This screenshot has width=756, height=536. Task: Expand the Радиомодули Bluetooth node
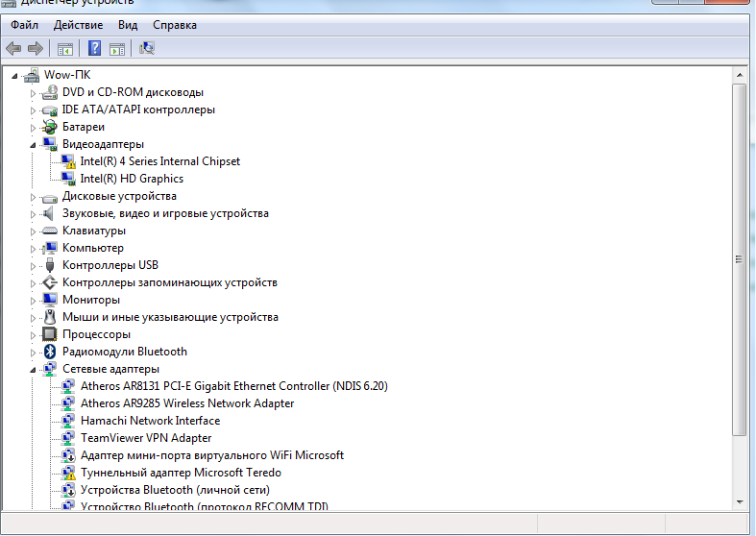coord(33,353)
